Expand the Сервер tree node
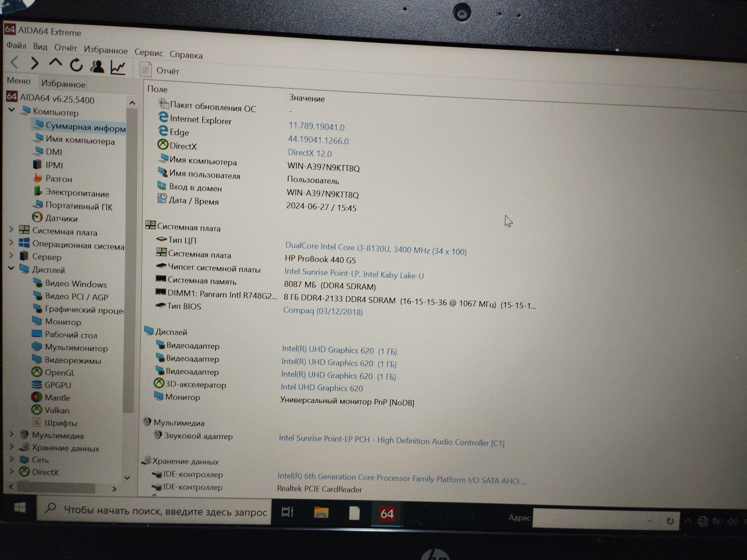Viewport: 747px width, 560px height. [x=11, y=255]
